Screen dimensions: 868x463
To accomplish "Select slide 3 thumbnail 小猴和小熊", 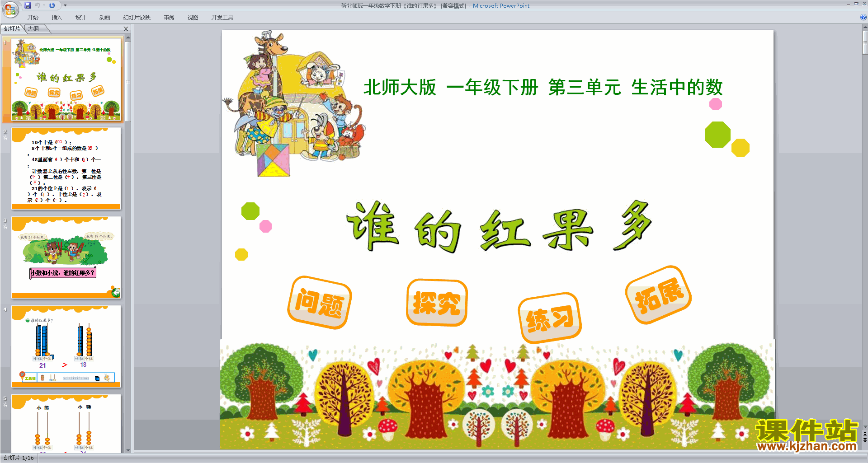I will (x=66, y=257).
